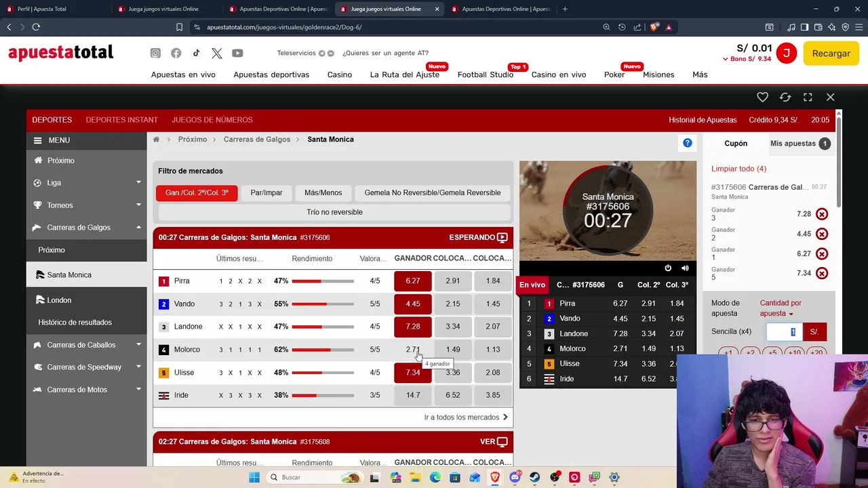The height and width of the screenshot is (488, 868).
Task: Open Histórico de resultados in sidebar
Action: pyautogui.click(x=75, y=323)
